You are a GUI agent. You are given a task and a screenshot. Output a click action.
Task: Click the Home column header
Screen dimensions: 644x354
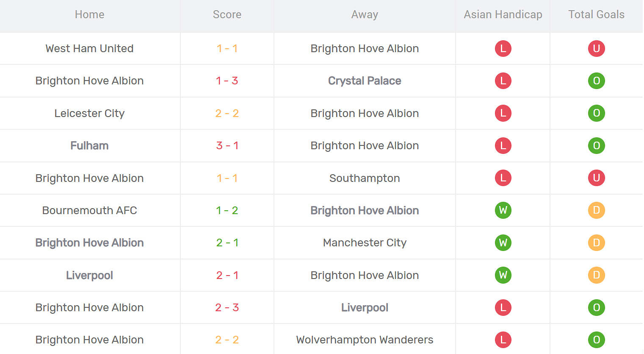click(x=89, y=14)
